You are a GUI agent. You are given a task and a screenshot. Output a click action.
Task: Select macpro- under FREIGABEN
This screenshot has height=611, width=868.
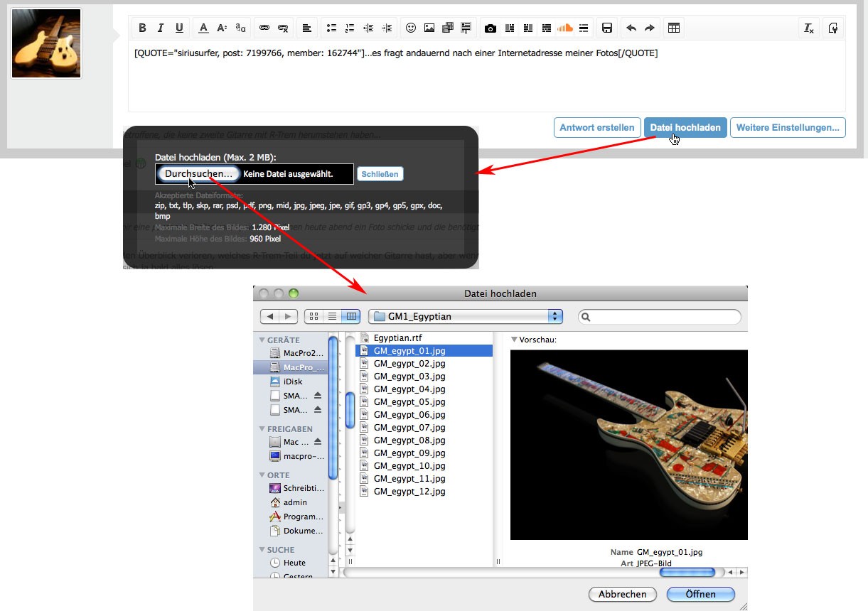tap(290, 456)
